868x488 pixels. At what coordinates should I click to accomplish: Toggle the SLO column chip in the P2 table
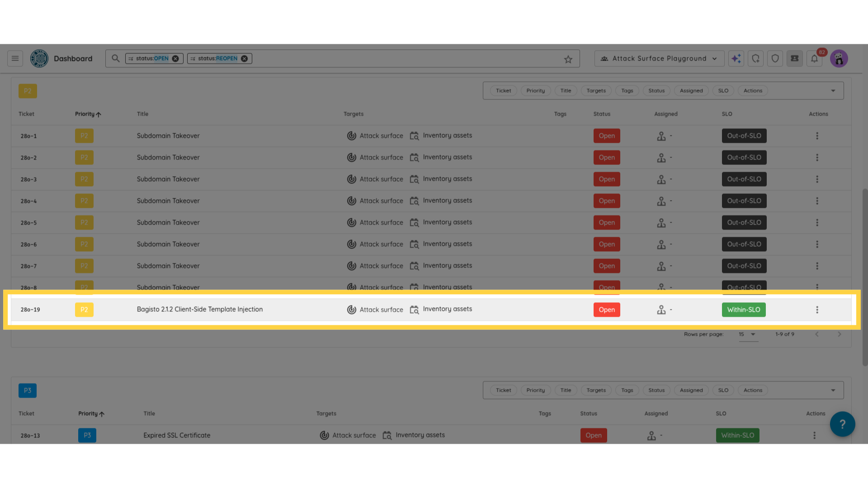pos(723,91)
